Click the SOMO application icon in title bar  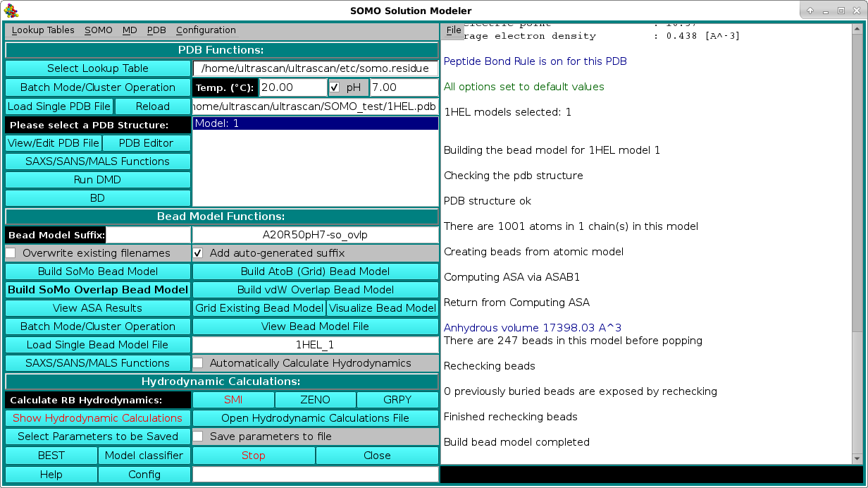pos(11,11)
